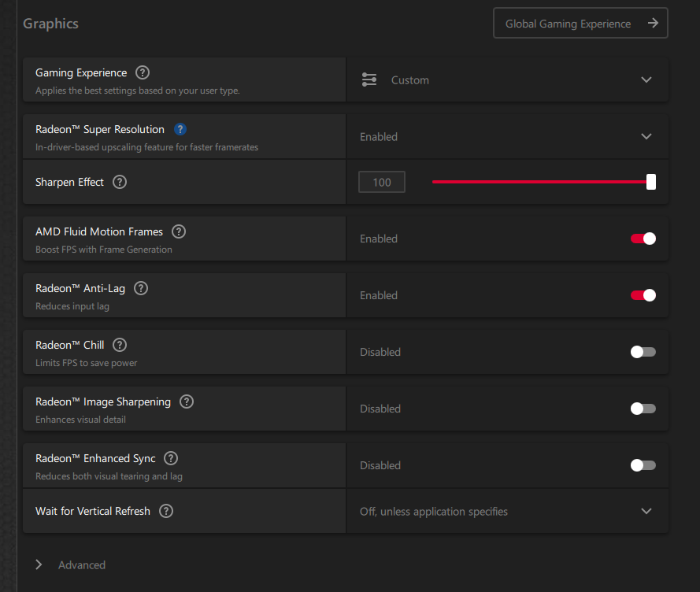This screenshot has height=592, width=700.
Task: Click Wait for Vertical Refresh help icon
Action: coord(166,511)
